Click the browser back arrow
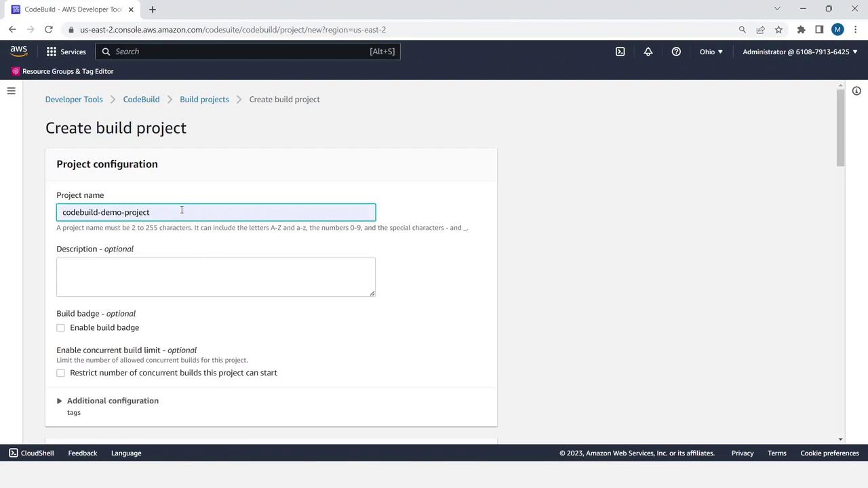Image resolution: width=868 pixels, height=488 pixels. pos(12,30)
